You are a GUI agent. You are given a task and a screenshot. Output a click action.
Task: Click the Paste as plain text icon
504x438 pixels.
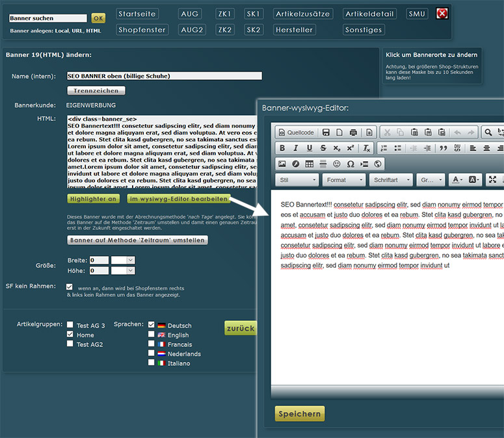[x=428, y=133]
